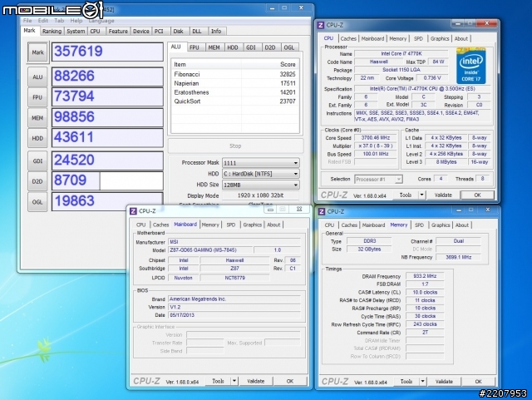This screenshot has height=400, width=532.
Task: Open SPD tab in CPU-Z Memory window
Action: [x=419, y=225]
